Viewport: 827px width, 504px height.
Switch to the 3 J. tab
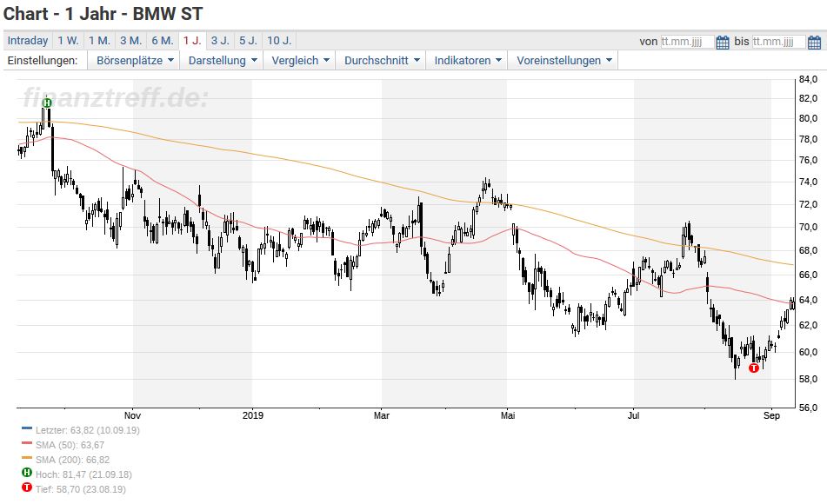point(220,41)
